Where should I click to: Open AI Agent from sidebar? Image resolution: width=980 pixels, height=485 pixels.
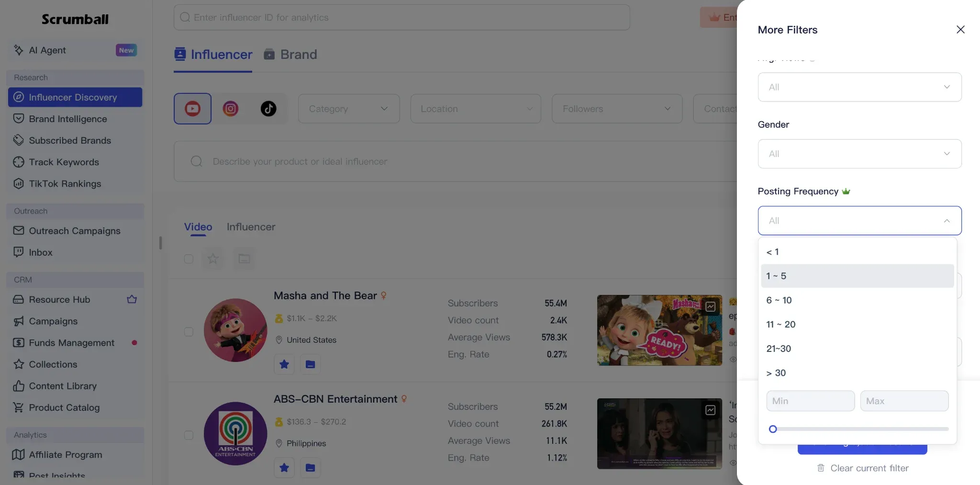[75, 50]
